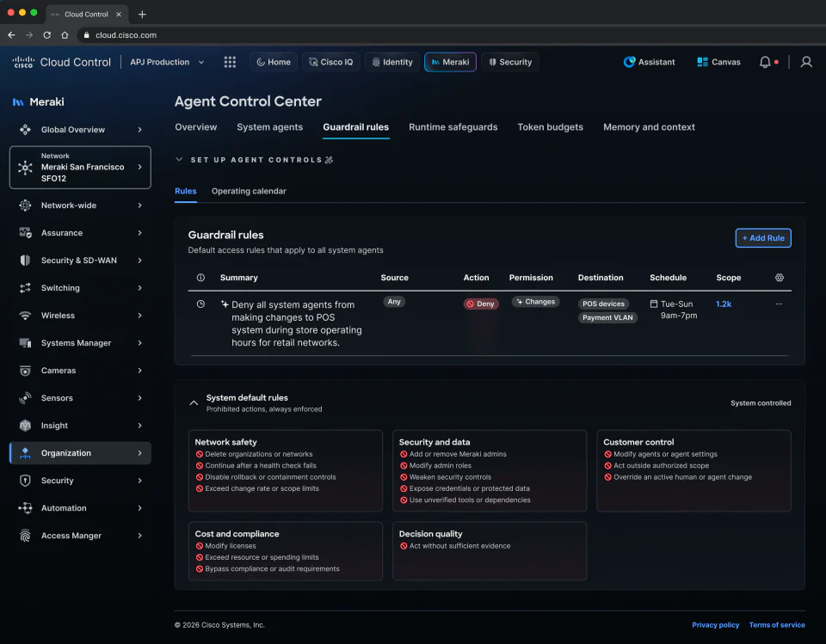Click the 1.2k scope link
Image resolution: width=826 pixels, height=644 pixels.
pos(724,304)
